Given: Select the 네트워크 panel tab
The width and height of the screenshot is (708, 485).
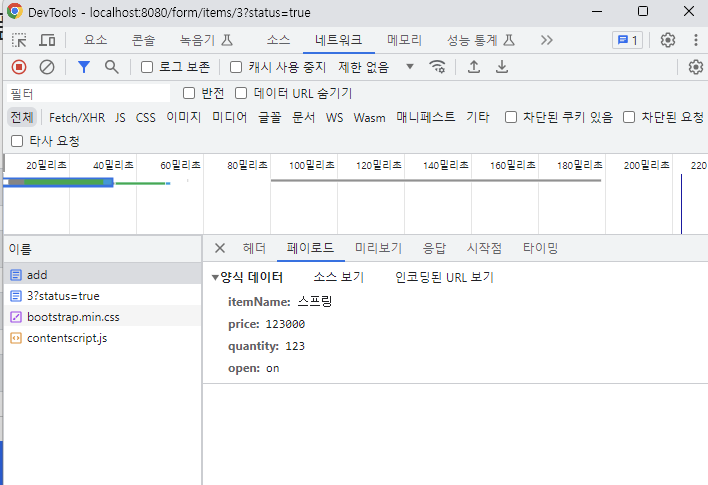Looking at the screenshot, I should point(339,40).
